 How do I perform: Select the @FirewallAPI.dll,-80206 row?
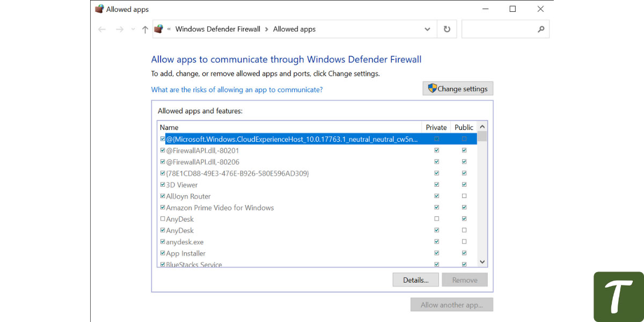click(x=317, y=162)
